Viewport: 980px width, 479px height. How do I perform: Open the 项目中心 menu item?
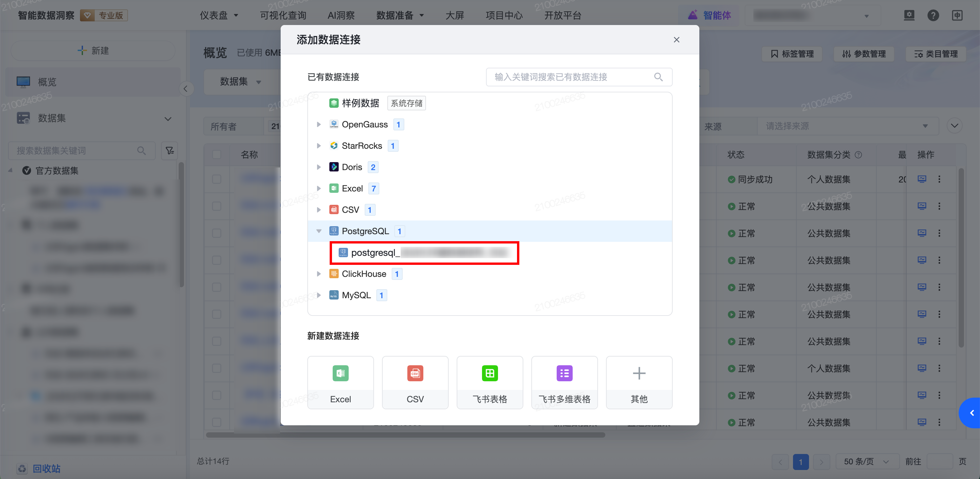(x=504, y=15)
